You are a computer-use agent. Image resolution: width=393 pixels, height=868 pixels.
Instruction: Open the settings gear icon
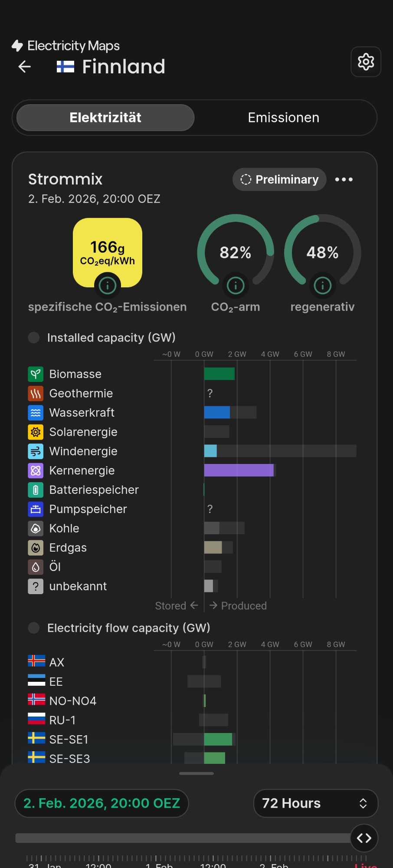point(366,62)
